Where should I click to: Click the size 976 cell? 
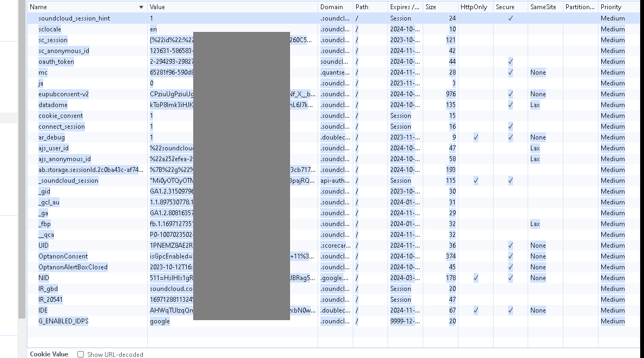pyautogui.click(x=451, y=94)
